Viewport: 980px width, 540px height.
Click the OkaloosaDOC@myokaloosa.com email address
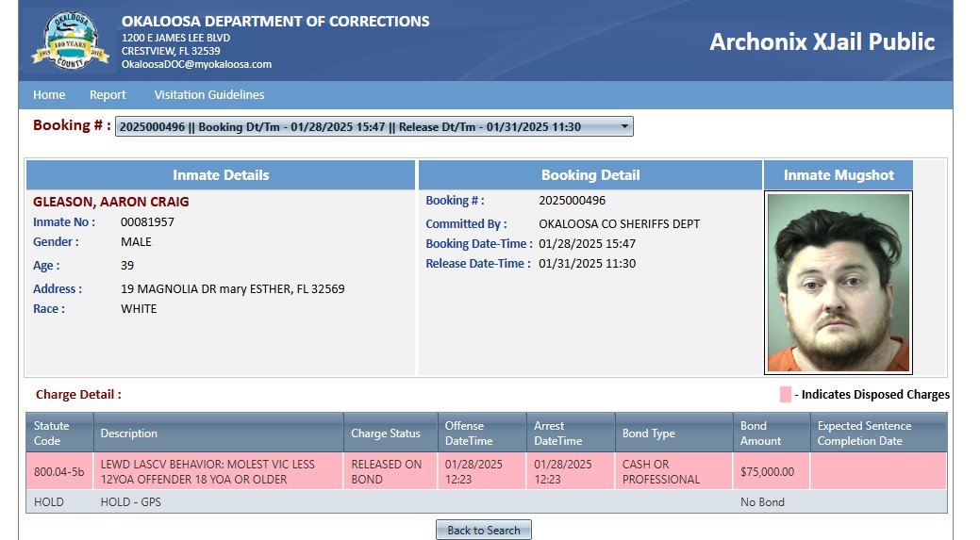point(196,64)
